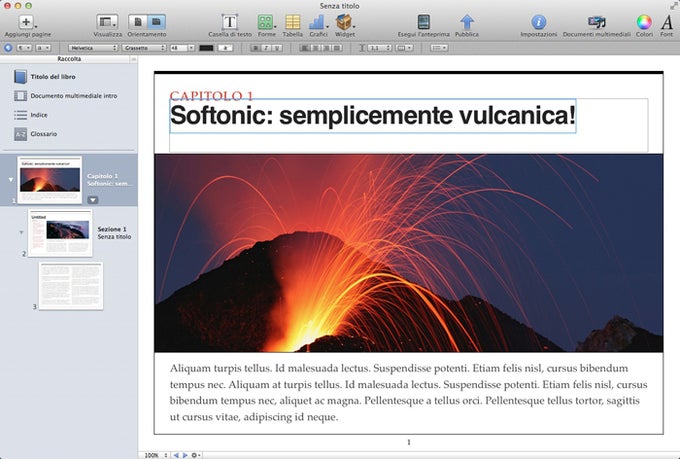Click the Glossario A-Z icon
The height and width of the screenshot is (459, 680).
(x=20, y=134)
